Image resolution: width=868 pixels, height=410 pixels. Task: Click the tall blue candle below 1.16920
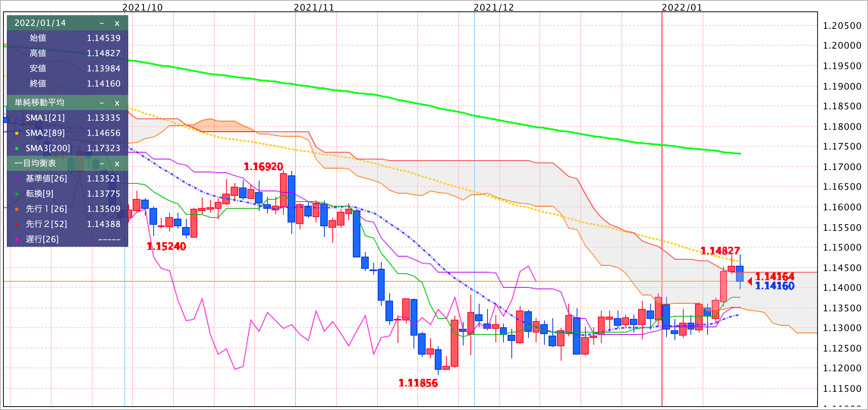pyautogui.click(x=291, y=199)
